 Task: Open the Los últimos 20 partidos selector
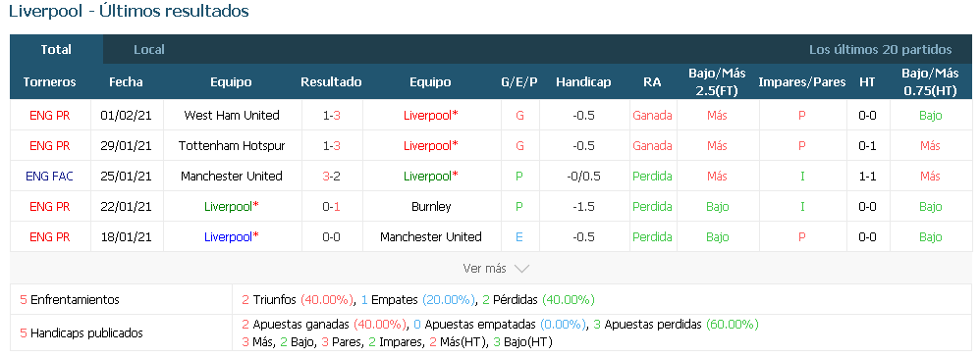click(x=880, y=50)
